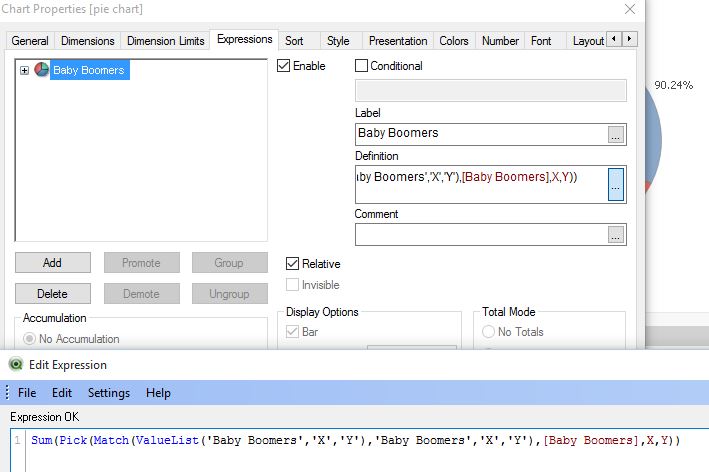
Task: Open the File menu in Edit Expression
Action: pyautogui.click(x=27, y=393)
